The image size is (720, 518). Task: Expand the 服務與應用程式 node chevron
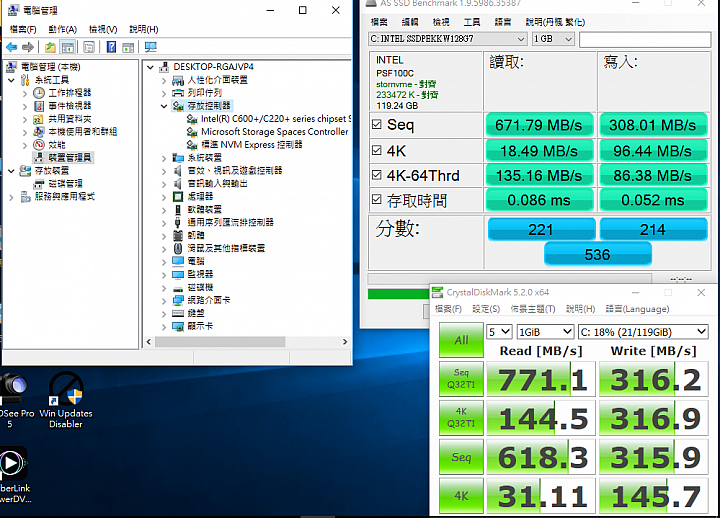point(11,197)
